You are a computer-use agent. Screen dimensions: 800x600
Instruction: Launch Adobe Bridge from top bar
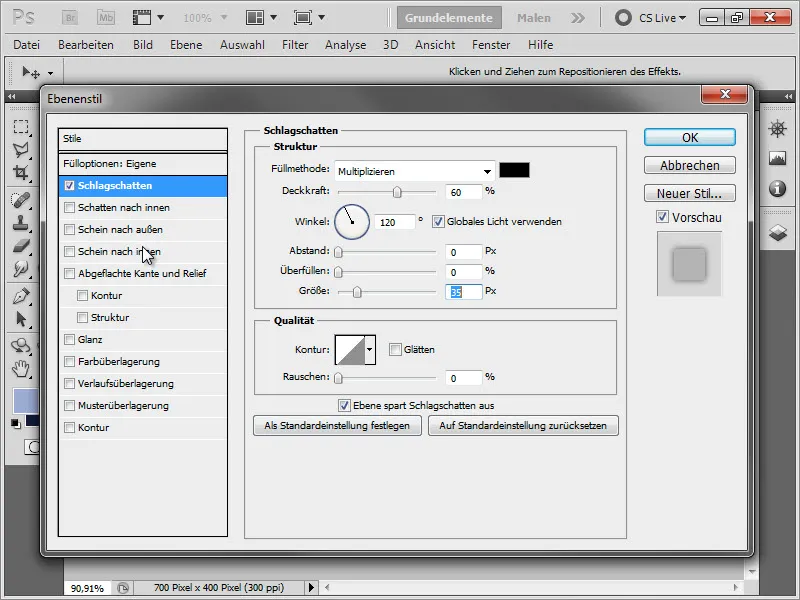click(x=70, y=18)
